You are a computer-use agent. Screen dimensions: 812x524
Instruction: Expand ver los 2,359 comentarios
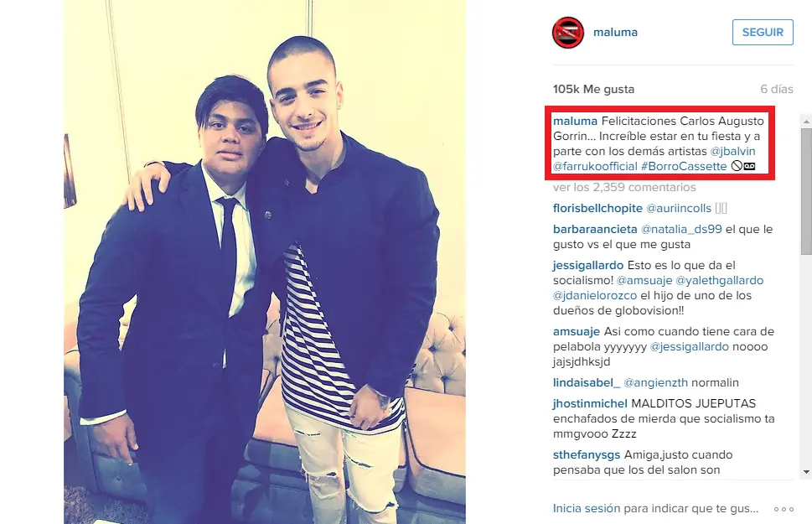(x=624, y=187)
